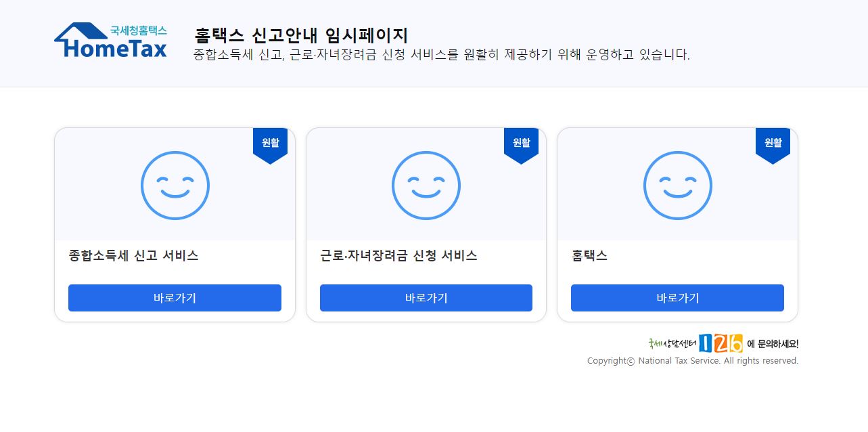Open 종합소득세 신고 서비스 via 바로가기

pos(175,298)
